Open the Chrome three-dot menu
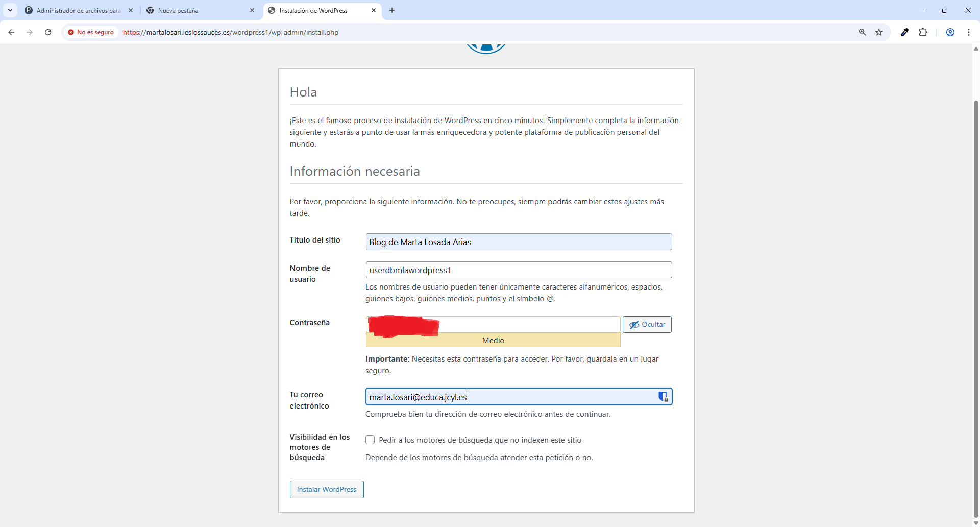The height and width of the screenshot is (527, 980). coord(968,32)
